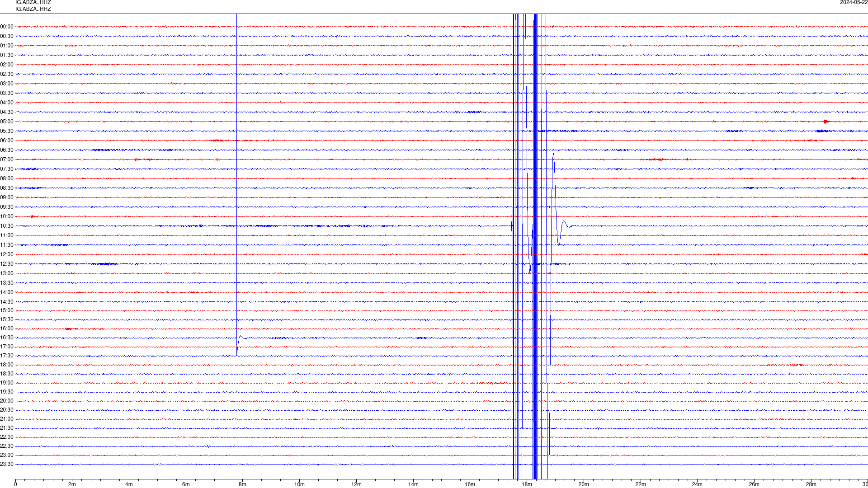Click the 00:30 time row label

tap(7, 36)
